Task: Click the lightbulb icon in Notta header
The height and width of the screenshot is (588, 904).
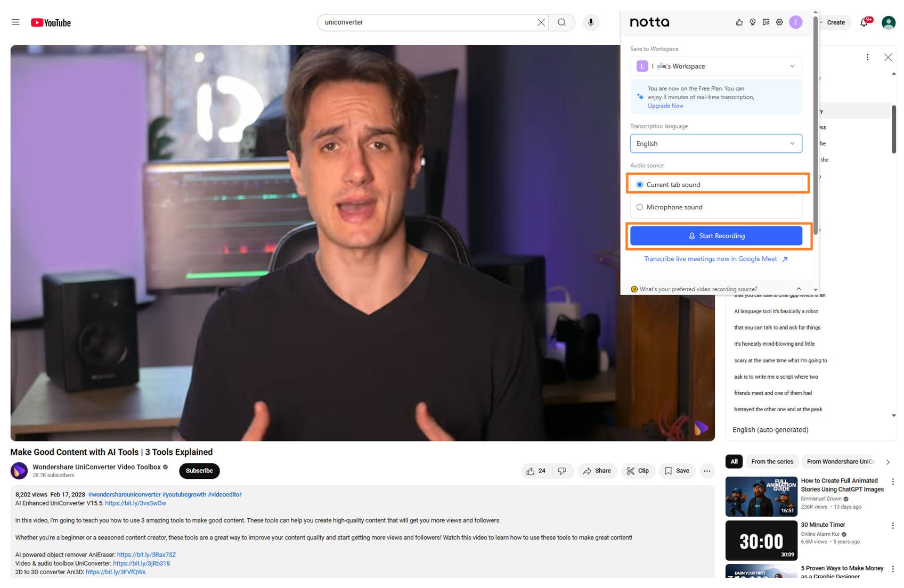Action: pos(752,22)
